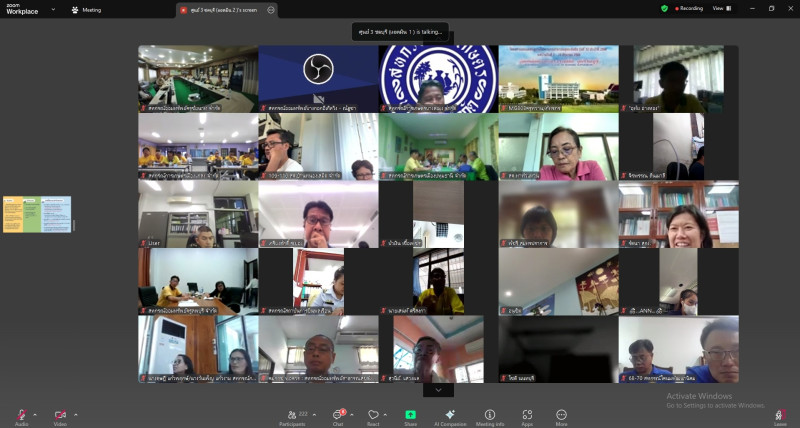Viewport: 800px width, 428px height.
Task: Click the "is talking..." speaker notification
Action: (400, 32)
